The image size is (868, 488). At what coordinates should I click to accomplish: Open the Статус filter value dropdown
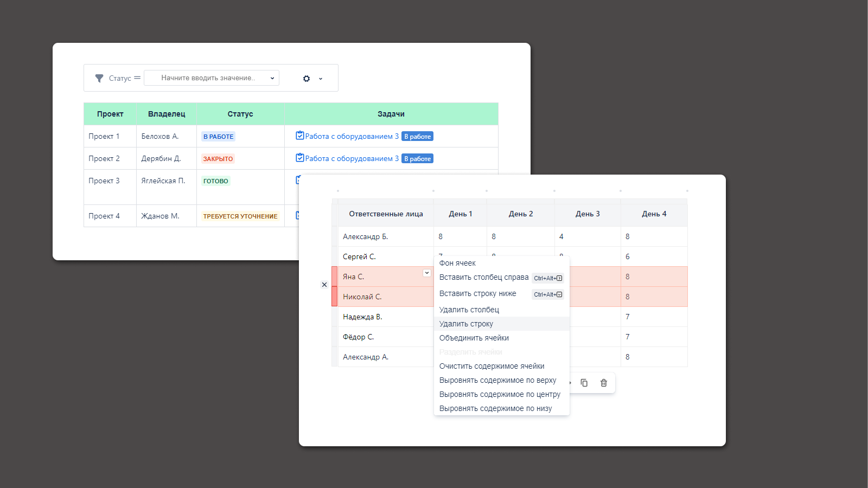click(212, 78)
